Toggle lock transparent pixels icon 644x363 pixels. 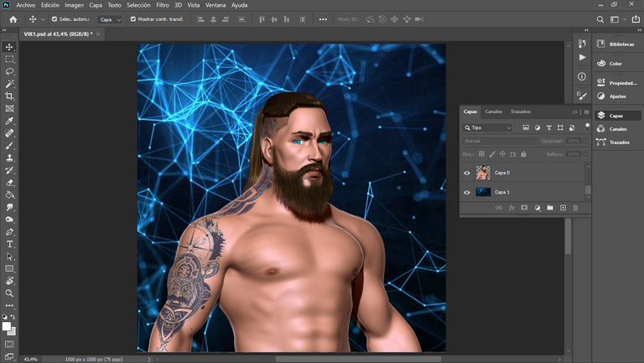point(481,154)
